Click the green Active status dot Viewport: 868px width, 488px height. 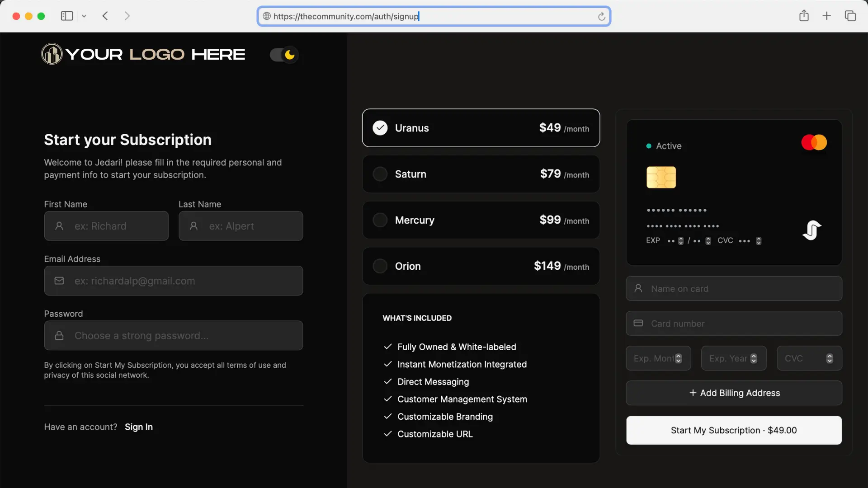[x=649, y=146]
